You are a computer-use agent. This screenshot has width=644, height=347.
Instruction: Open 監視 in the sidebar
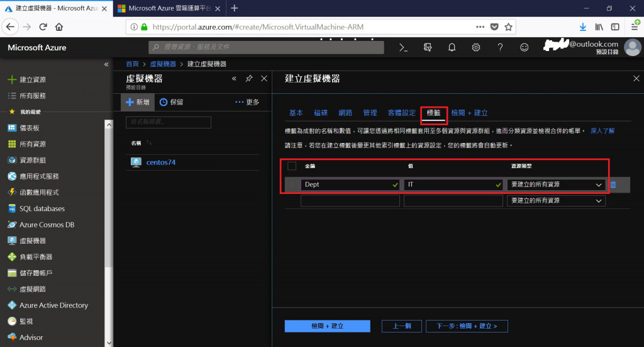[x=21, y=321]
